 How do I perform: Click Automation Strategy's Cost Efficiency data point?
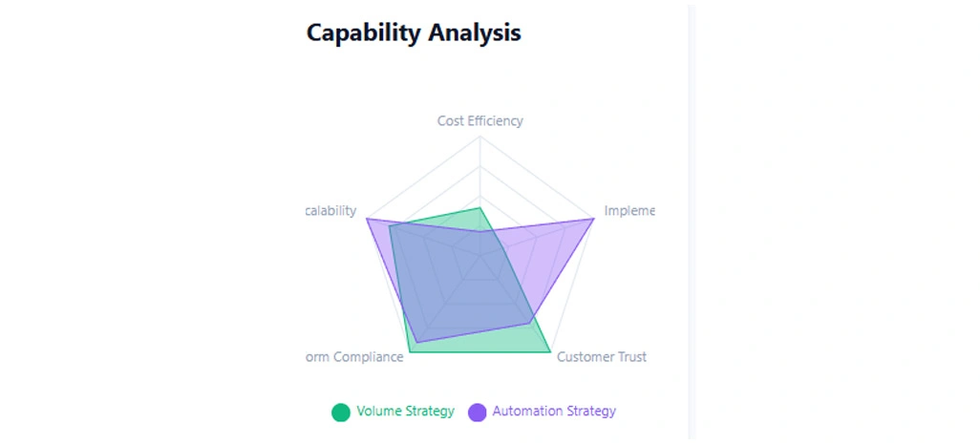pyautogui.click(x=479, y=232)
